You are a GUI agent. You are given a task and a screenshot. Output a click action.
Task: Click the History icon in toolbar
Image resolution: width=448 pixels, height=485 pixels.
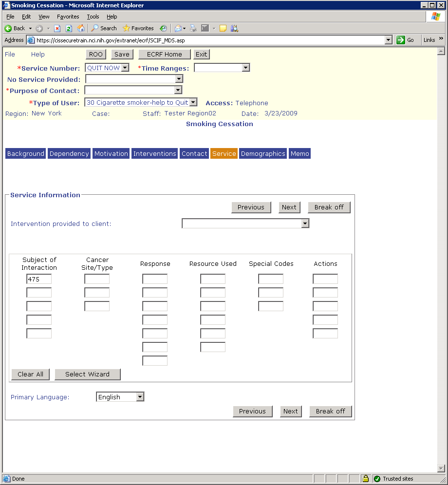pos(163,28)
